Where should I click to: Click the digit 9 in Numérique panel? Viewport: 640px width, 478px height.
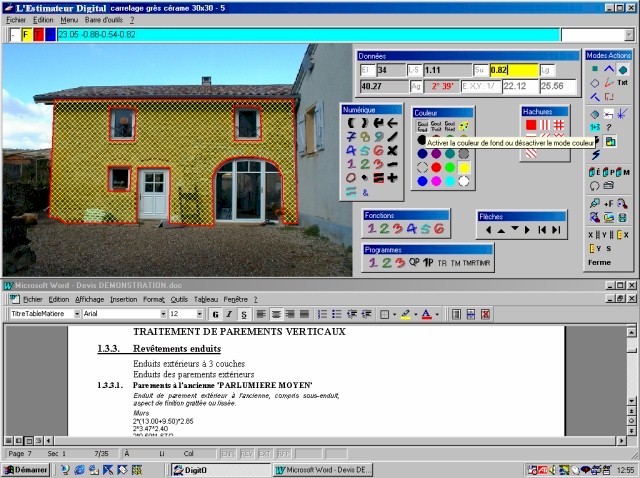tap(379, 136)
